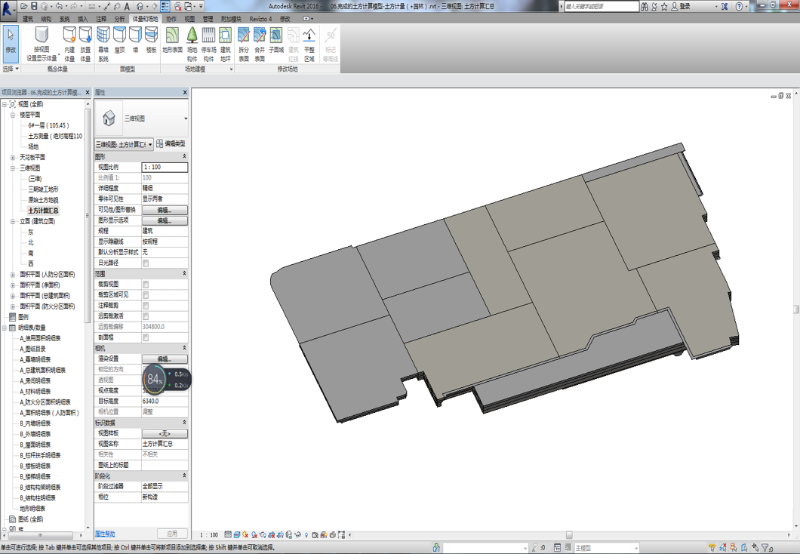Collapse the 楼层平面 tree node
Screen dimensions: 800x554
click(x=13, y=115)
